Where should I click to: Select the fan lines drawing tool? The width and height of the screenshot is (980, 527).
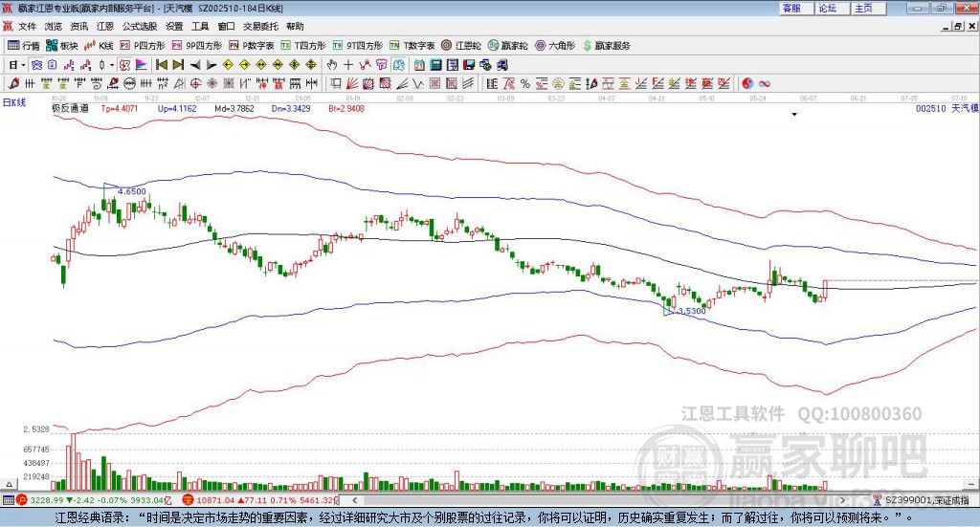coord(352,83)
